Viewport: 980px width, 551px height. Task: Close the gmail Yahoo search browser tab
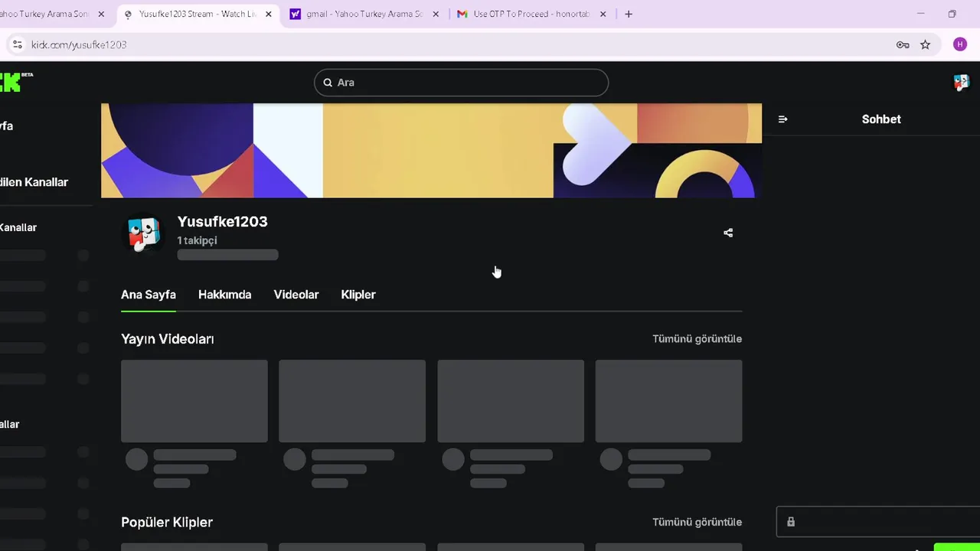point(436,14)
